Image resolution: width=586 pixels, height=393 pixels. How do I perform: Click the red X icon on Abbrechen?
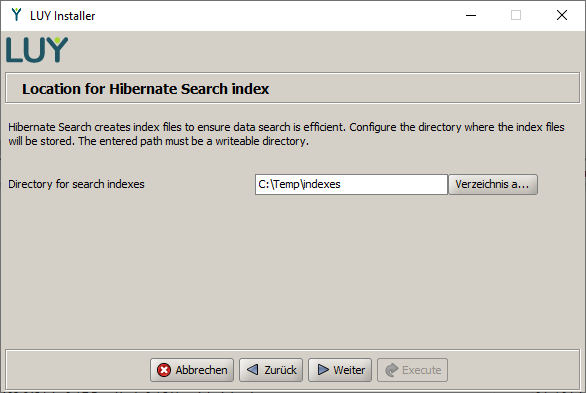coord(164,370)
